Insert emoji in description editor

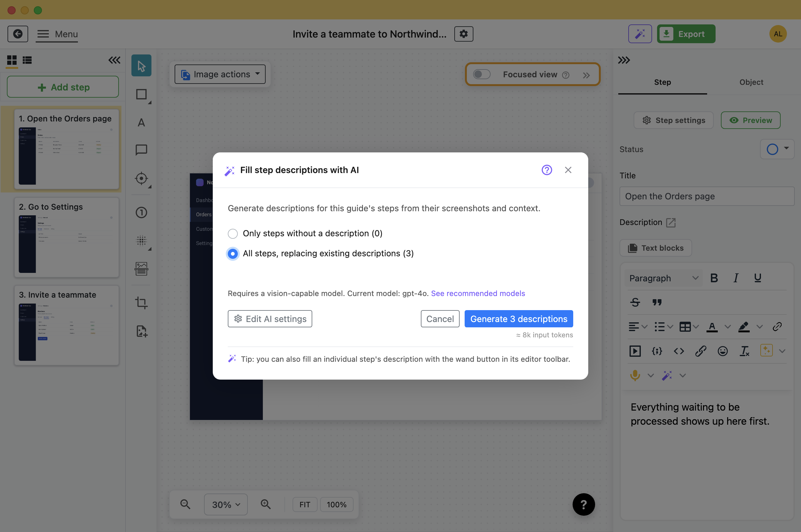(723, 351)
